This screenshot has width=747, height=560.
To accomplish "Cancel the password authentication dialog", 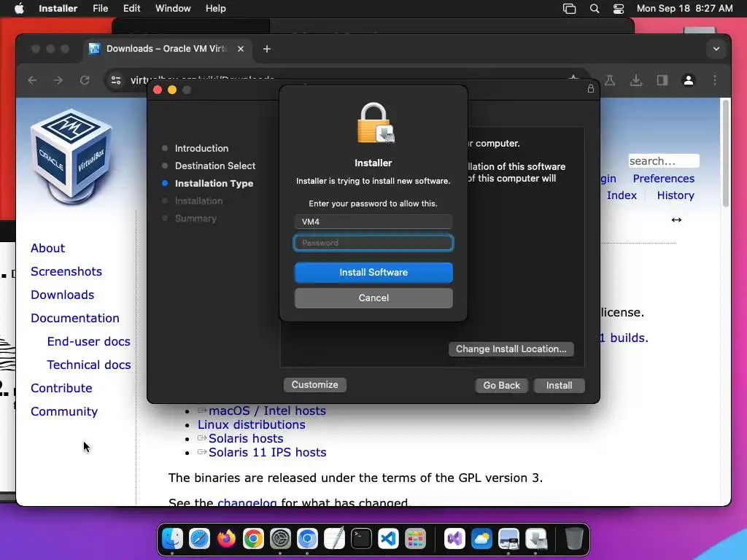I will (373, 298).
